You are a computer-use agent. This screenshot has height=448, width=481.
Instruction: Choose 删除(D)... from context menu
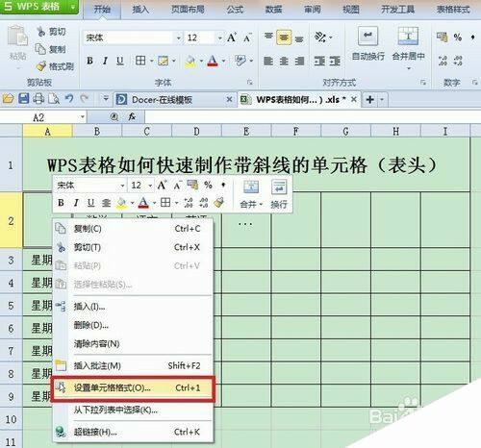pyautogui.click(x=133, y=325)
